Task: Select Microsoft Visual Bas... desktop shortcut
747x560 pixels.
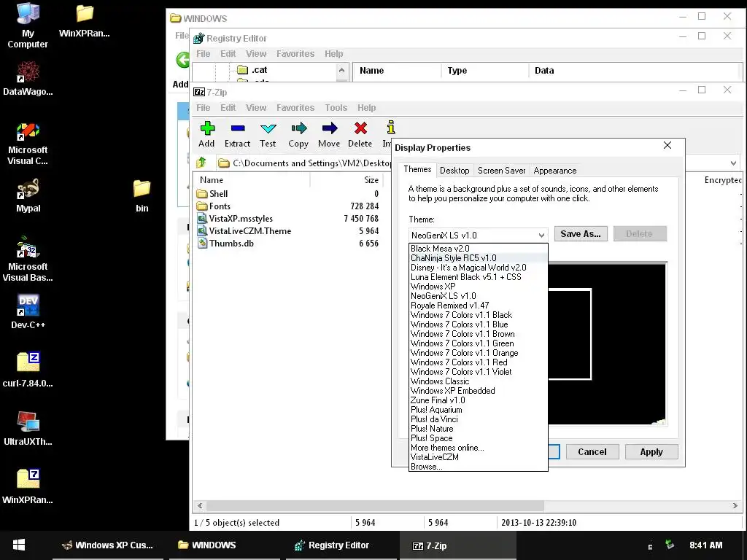Action: pos(28,260)
